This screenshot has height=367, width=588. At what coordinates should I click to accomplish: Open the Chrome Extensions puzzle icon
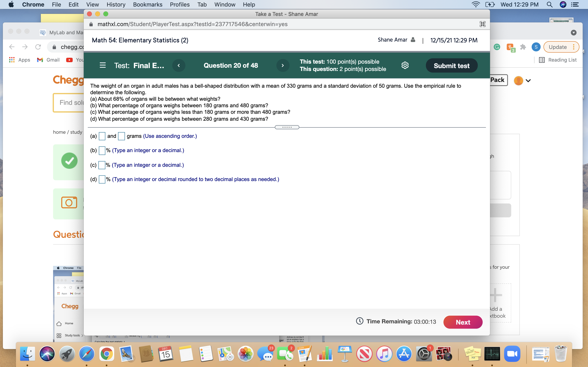click(x=523, y=47)
